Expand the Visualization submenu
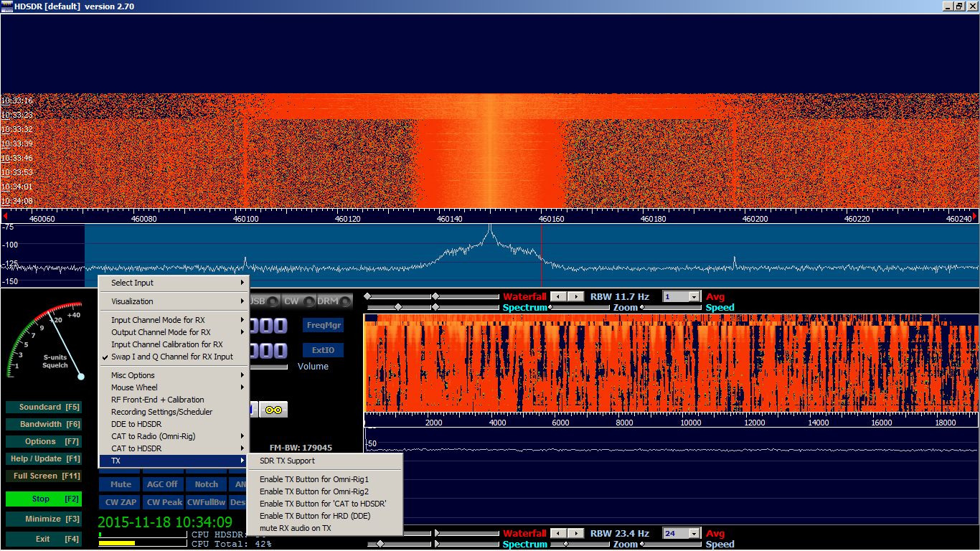The height and width of the screenshot is (551, 980). click(172, 301)
